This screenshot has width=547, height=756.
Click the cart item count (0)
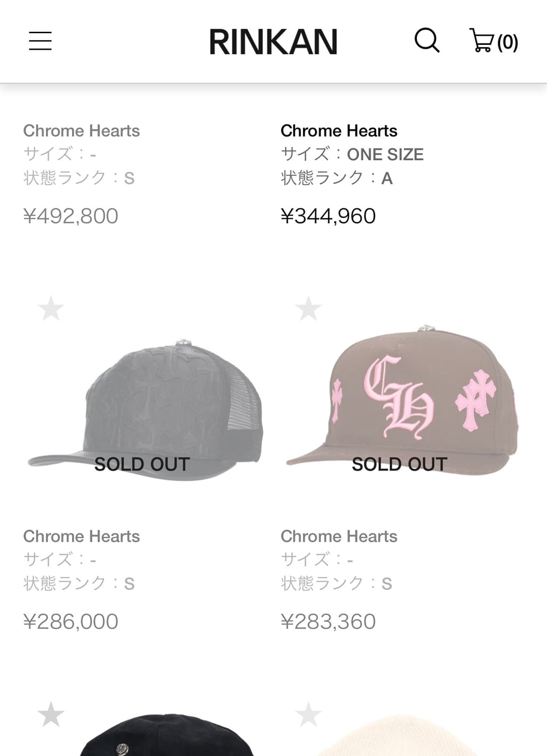pos(508,42)
